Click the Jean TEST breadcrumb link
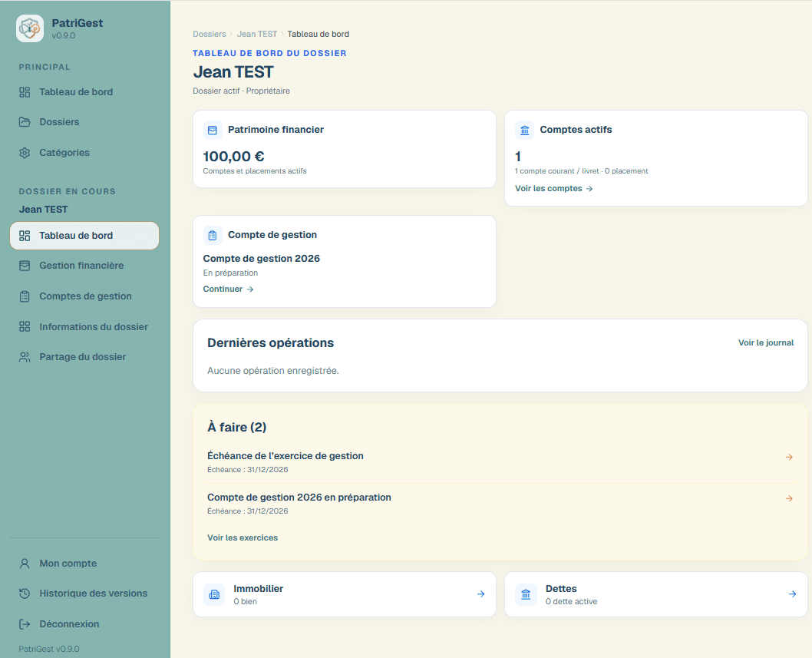 click(x=257, y=35)
